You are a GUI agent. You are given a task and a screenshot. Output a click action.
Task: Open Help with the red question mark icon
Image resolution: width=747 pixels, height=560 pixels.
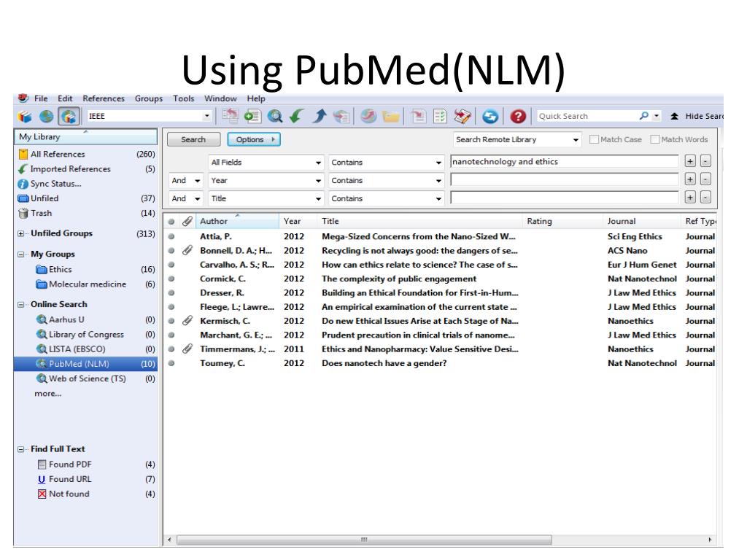(x=518, y=116)
